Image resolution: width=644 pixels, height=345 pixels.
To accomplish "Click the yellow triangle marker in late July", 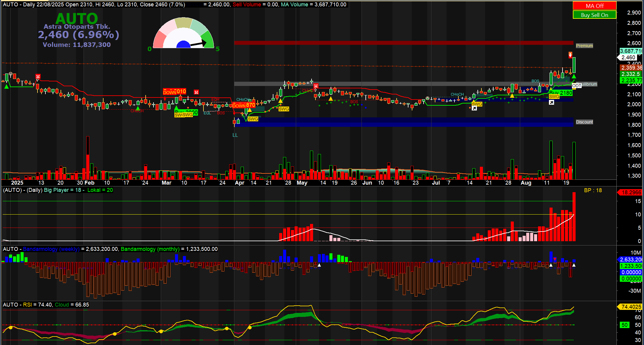I will click(512, 96).
